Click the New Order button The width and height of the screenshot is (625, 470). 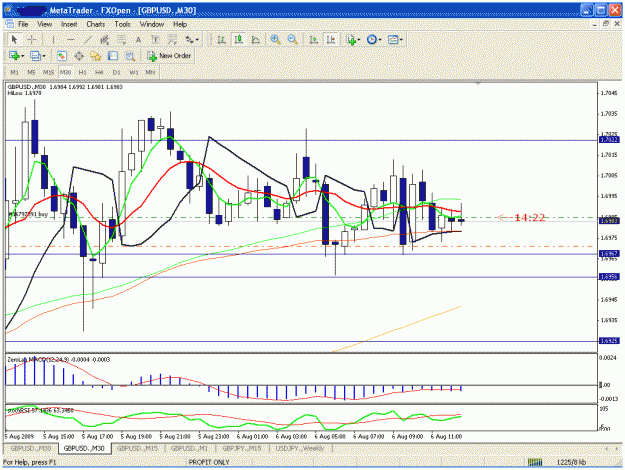tap(169, 56)
